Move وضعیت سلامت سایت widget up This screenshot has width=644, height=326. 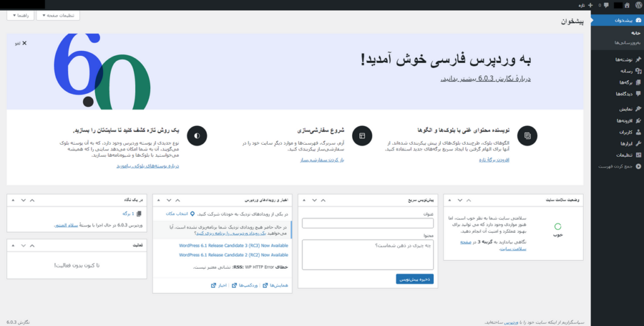pos(469,200)
